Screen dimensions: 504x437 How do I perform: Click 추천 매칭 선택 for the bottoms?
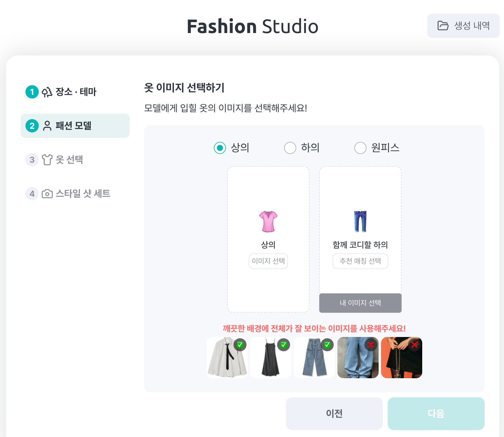pyautogui.click(x=360, y=261)
